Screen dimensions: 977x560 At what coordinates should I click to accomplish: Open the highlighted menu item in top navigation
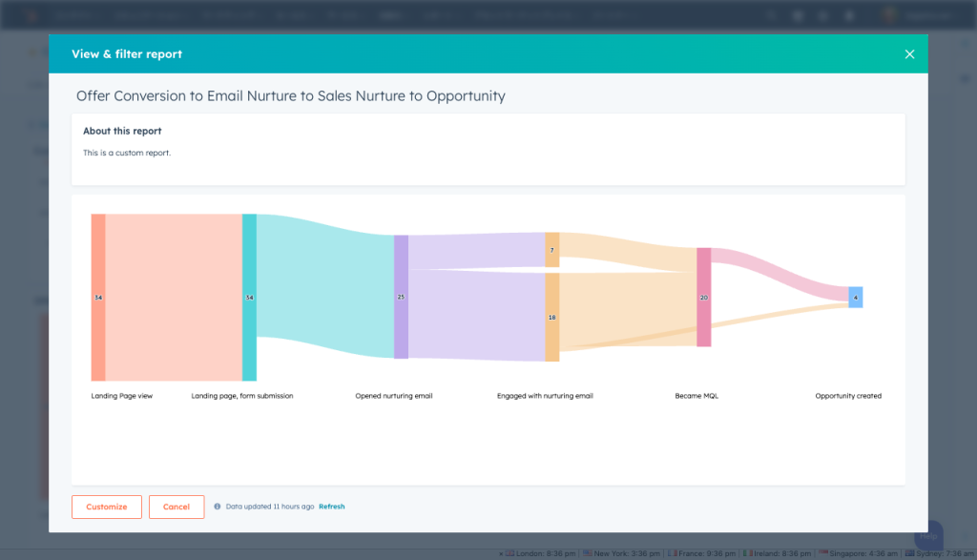point(391,14)
